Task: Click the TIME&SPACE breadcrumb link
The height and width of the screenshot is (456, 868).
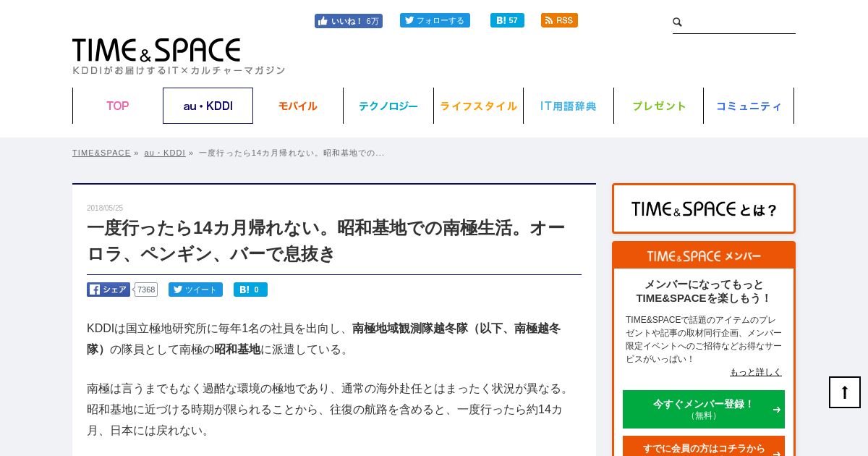Action: coord(101,153)
